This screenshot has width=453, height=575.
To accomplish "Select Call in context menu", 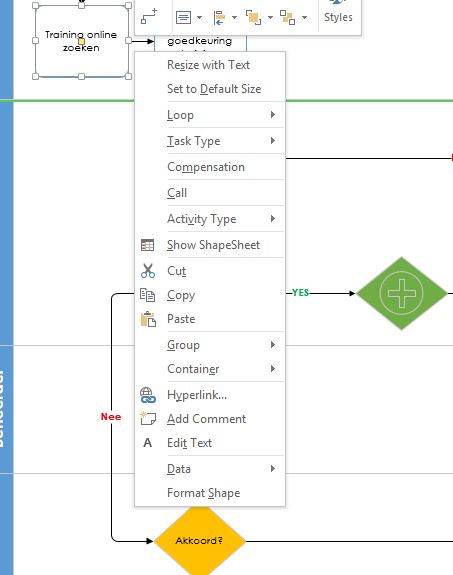I will [210, 193].
